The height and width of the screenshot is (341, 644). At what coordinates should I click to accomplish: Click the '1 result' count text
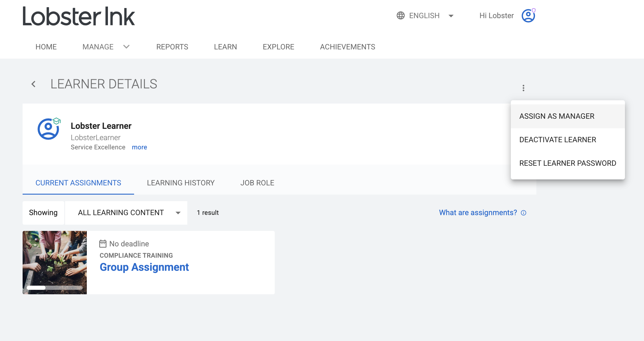208,213
